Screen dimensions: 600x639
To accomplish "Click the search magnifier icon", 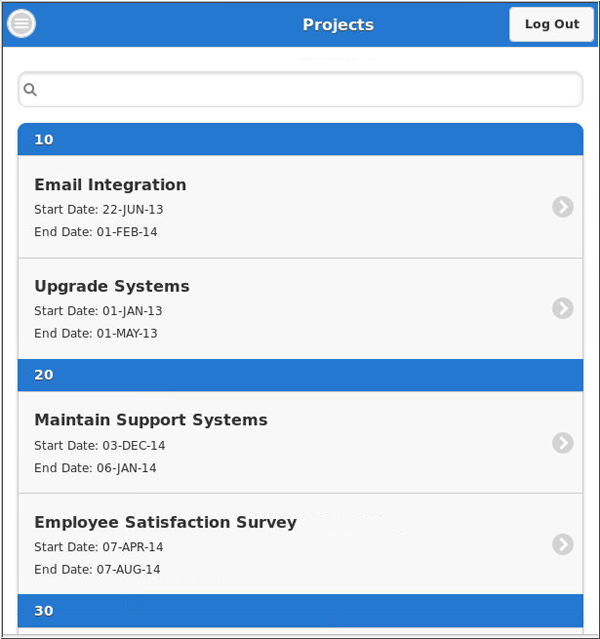I will 30,90.
